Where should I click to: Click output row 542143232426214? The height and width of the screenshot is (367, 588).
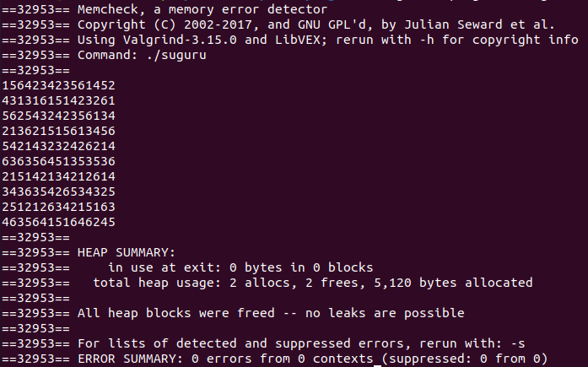[x=58, y=146]
